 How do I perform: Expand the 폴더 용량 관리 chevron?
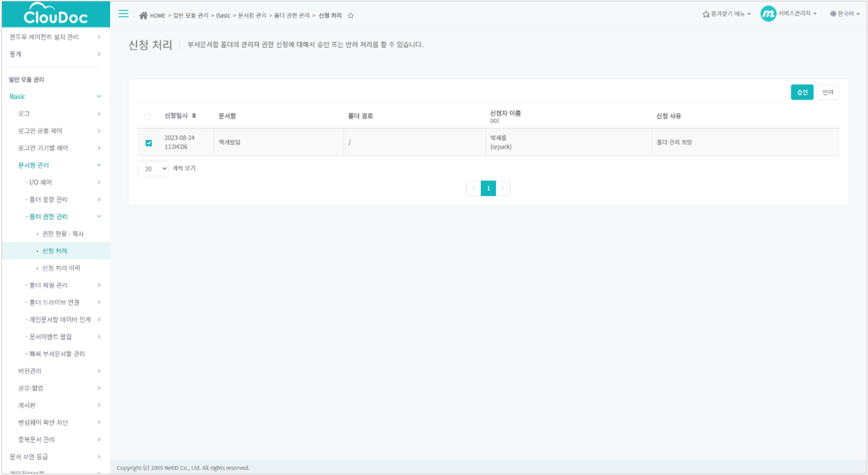point(99,200)
